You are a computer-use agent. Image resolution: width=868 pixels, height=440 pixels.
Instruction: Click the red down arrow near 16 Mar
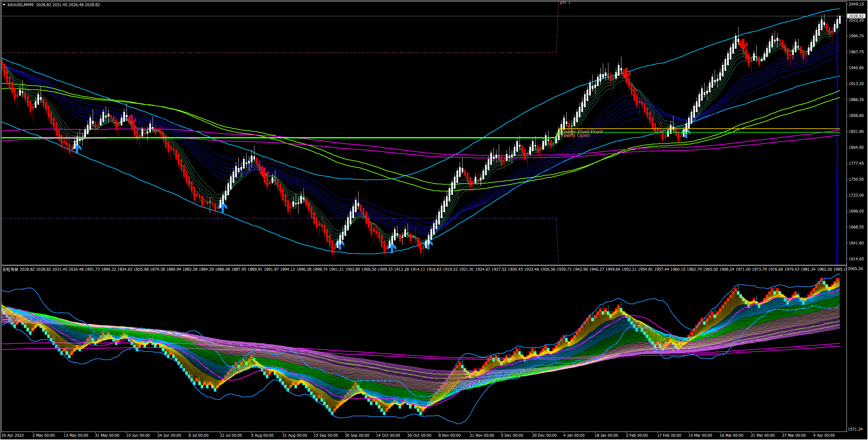[744, 44]
